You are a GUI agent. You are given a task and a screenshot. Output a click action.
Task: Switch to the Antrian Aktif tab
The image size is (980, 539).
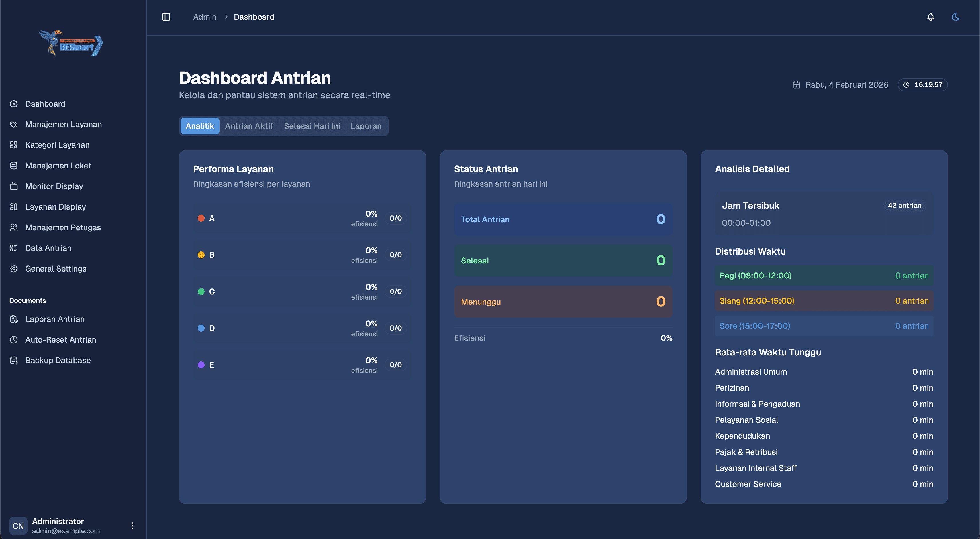pos(249,126)
